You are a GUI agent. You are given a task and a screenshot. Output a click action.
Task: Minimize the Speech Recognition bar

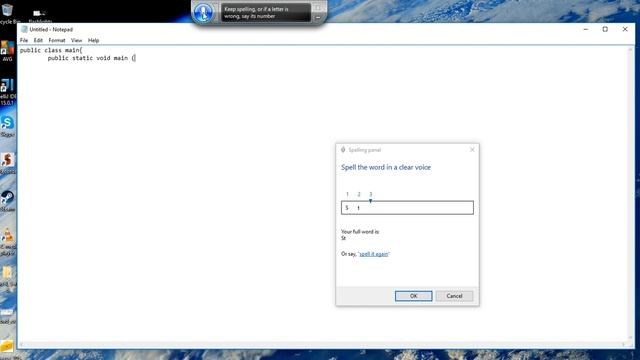(x=318, y=18)
